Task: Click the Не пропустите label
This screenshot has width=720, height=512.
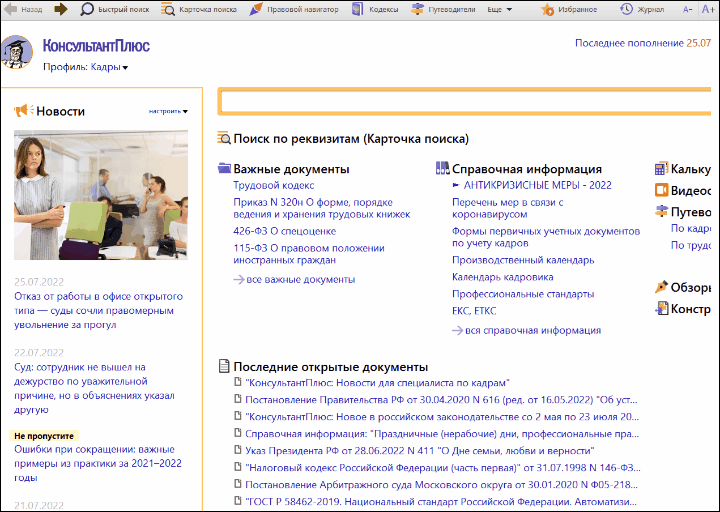Action: tap(44, 436)
